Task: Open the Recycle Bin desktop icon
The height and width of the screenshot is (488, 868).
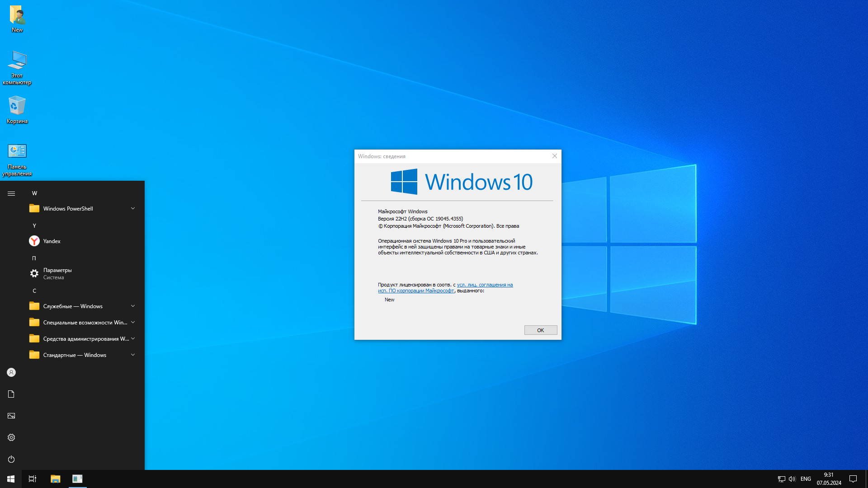Action: pyautogui.click(x=17, y=110)
